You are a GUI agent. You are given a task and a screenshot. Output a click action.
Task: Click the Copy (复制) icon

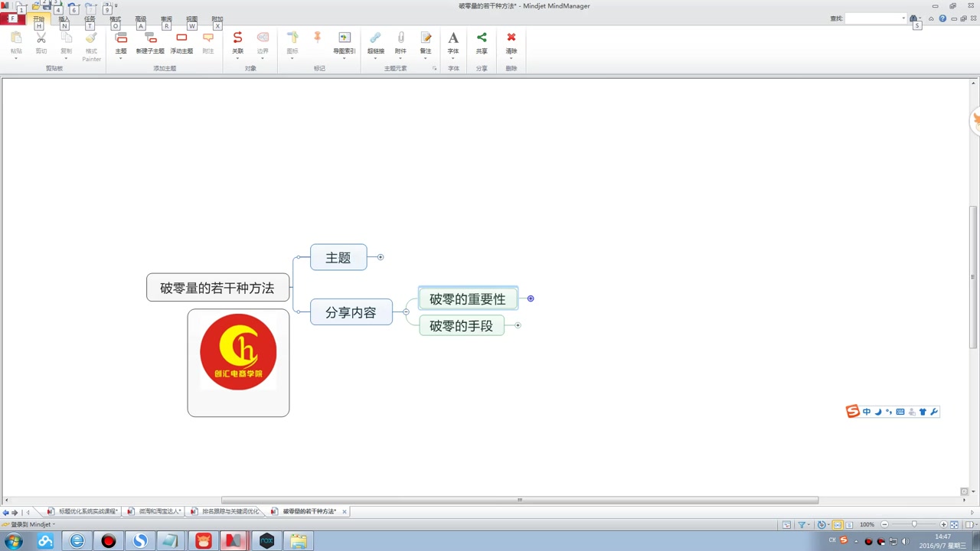pos(67,37)
